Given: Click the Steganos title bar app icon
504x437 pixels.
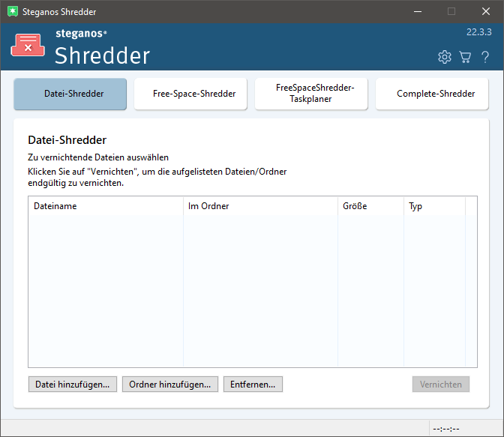Looking at the screenshot, I should point(13,11).
